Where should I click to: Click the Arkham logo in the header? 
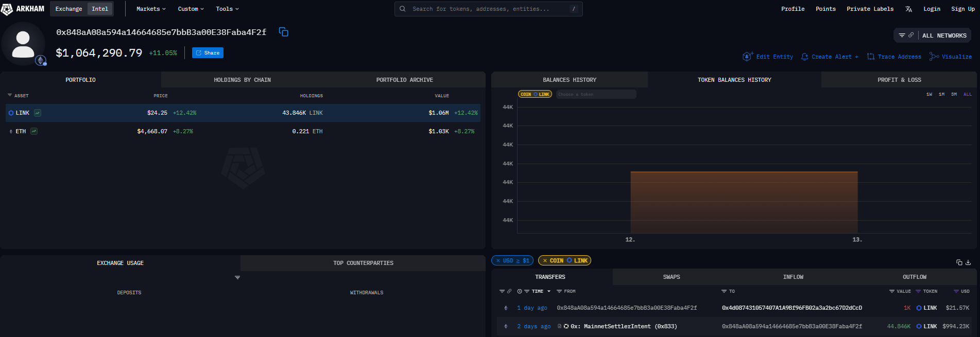[23, 9]
